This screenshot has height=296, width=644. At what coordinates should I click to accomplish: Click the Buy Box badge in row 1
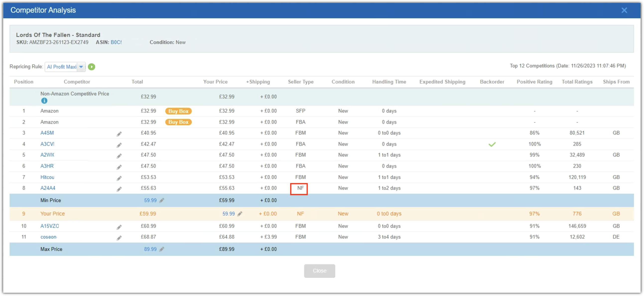[x=178, y=111]
